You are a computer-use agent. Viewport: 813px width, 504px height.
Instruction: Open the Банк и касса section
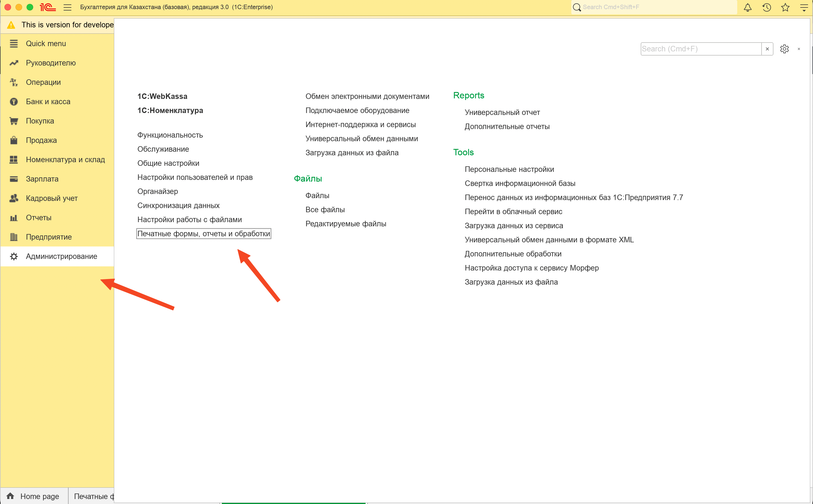pos(48,102)
